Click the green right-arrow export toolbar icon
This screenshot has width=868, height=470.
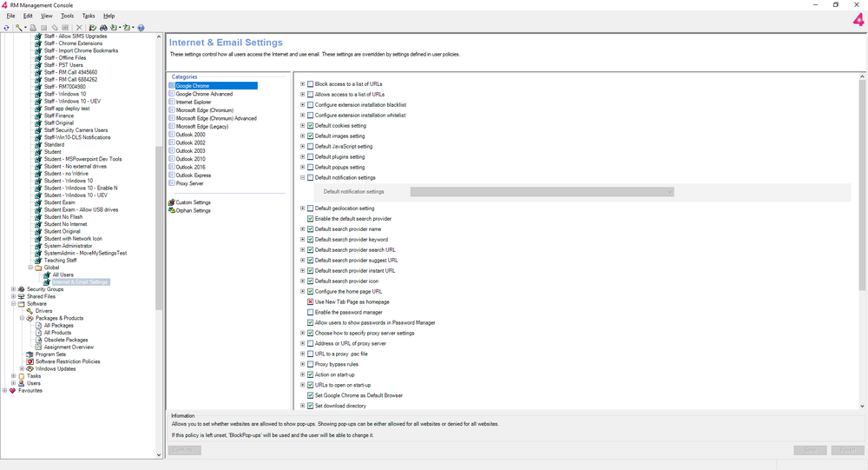(127, 28)
